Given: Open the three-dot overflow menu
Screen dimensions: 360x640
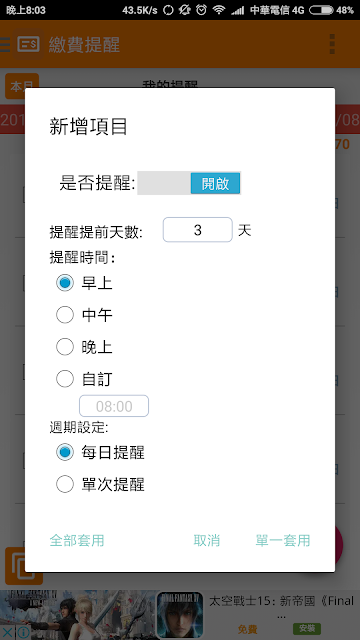Looking at the screenshot, I should pos(332,44).
